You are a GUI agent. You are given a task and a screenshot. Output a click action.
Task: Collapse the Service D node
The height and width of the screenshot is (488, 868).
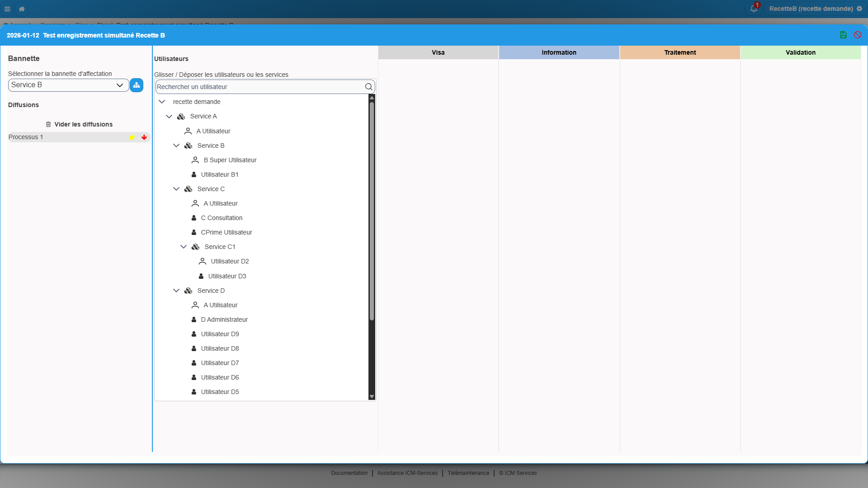point(176,291)
